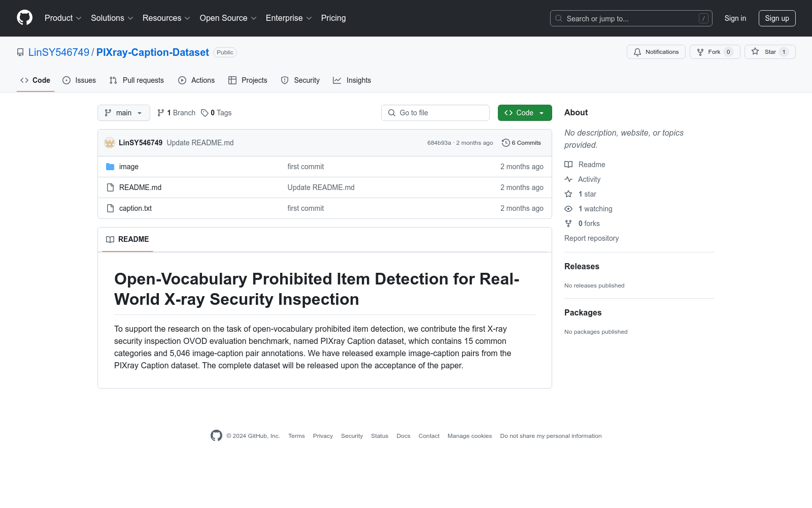The height and width of the screenshot is (508, 812).
Task: Switch to the Issues tab
Action: tap(79, 80)
